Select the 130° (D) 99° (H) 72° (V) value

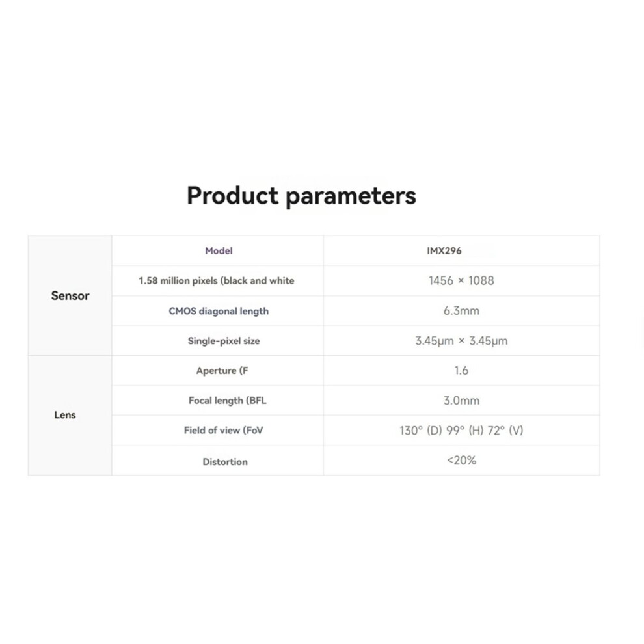pyautogui.click(x=461, y=431)
